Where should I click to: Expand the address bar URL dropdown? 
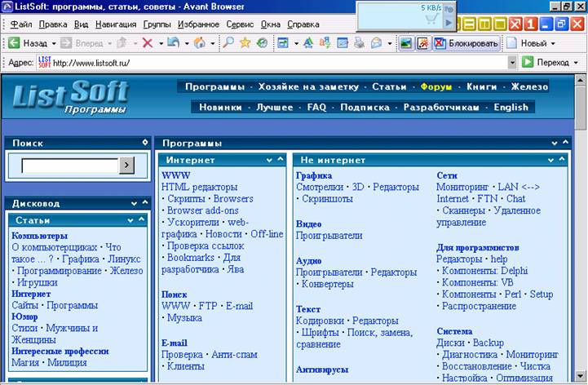pos(512,62)
